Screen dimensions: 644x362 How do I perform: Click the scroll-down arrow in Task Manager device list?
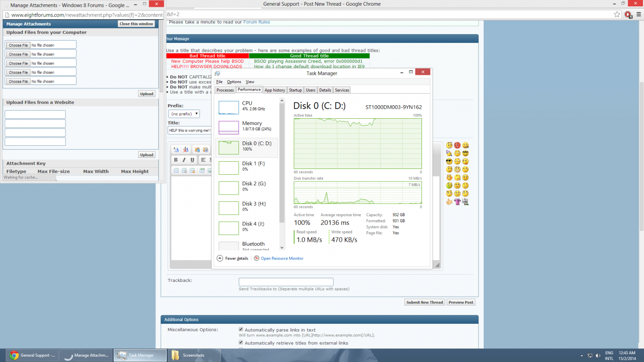click(282, 248)
